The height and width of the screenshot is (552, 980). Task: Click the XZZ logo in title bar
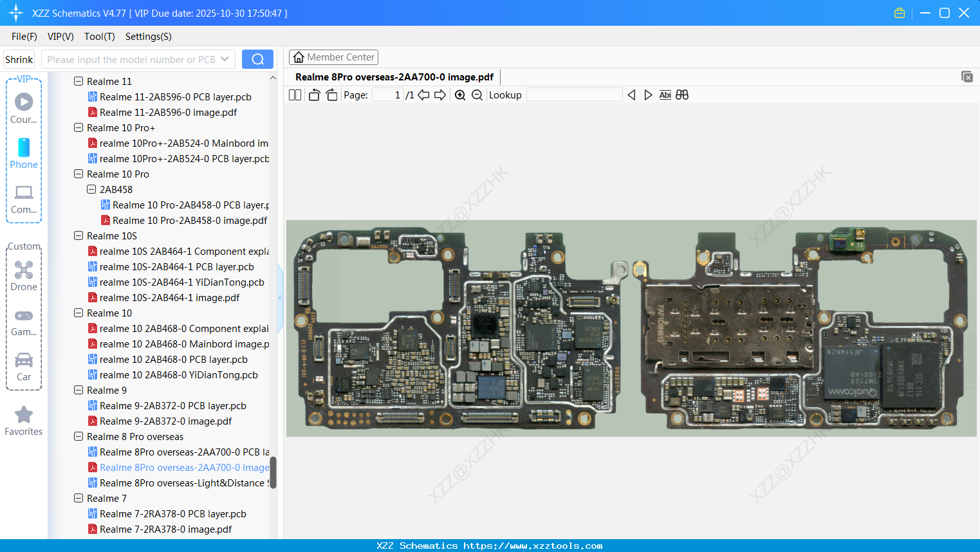pyautogui.click(x=16, y=13)
